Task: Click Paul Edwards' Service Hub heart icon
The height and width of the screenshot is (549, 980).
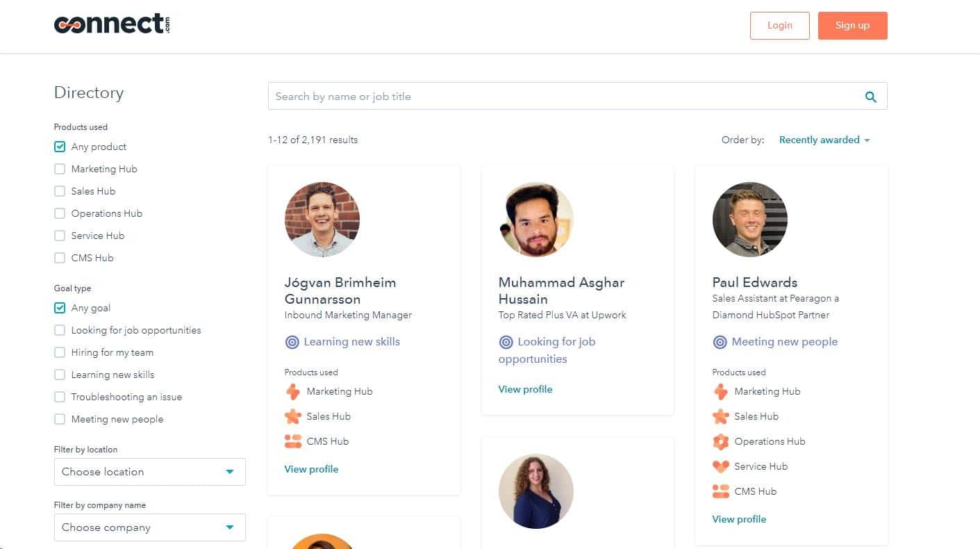Action: (720, 466)
